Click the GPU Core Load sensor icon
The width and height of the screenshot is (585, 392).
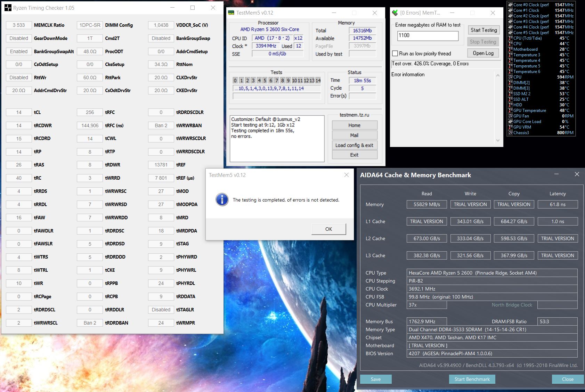(510, 121)
